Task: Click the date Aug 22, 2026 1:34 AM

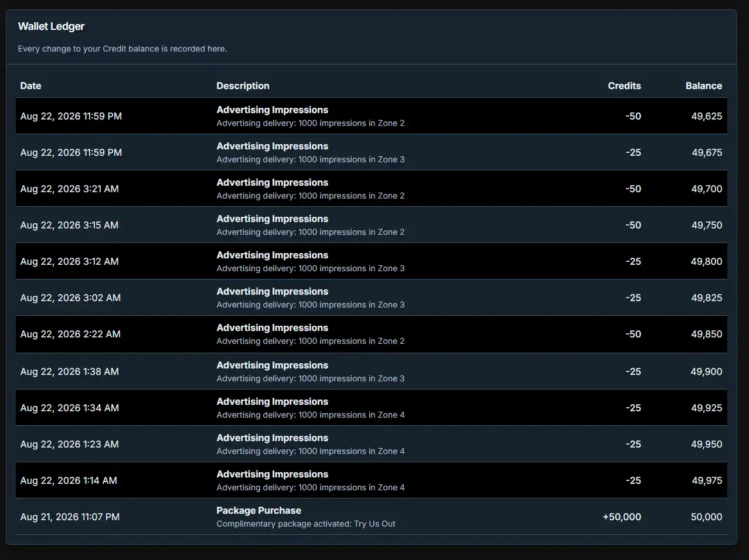Action: coord(69,408)
